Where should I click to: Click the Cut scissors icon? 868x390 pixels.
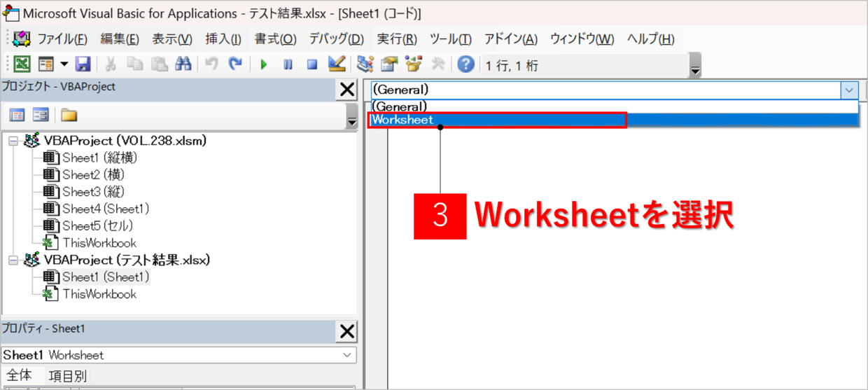pyautogui.click(x=110, y=64)
